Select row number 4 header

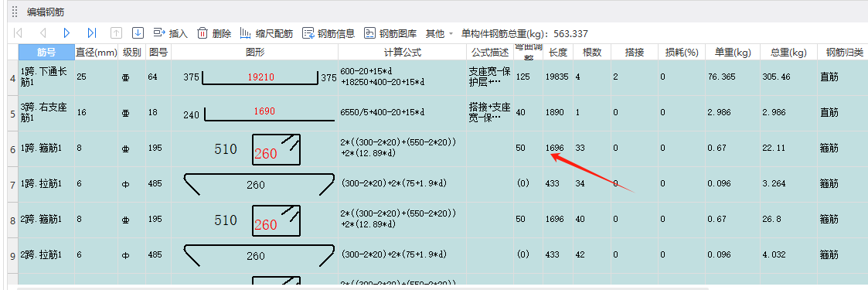(x=12, y=77)
